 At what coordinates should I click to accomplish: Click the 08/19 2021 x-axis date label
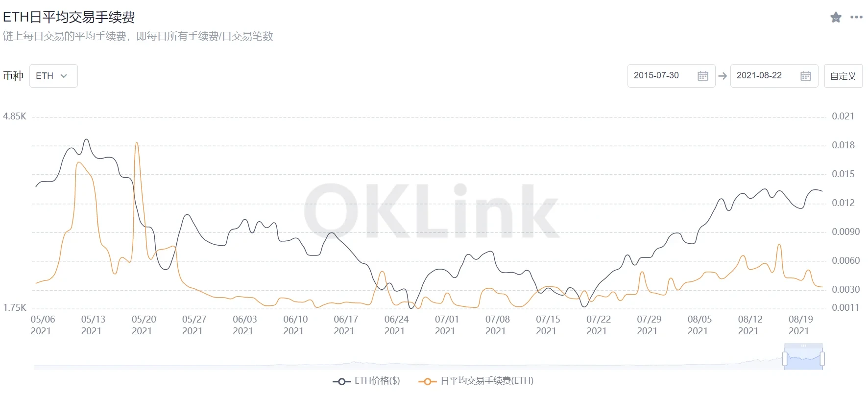point(800,325)
